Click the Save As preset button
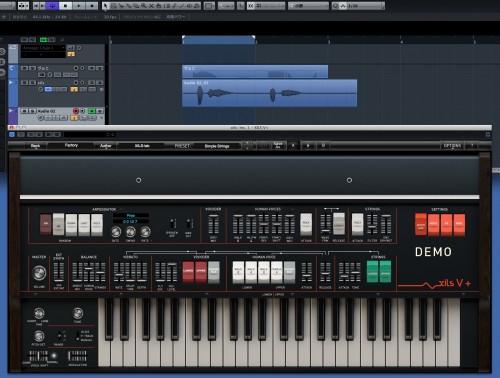 (278, 145)
